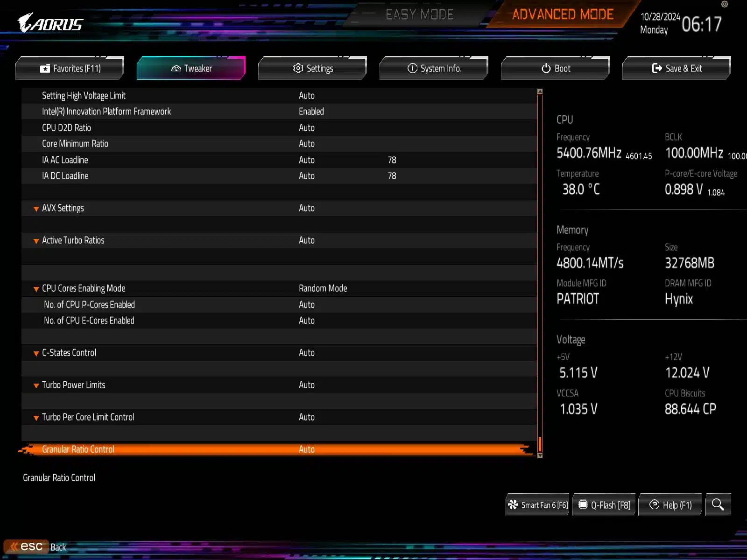Expand Turbo Per Core Limit Control arrow
747x560 pixels.
point(36,418)
